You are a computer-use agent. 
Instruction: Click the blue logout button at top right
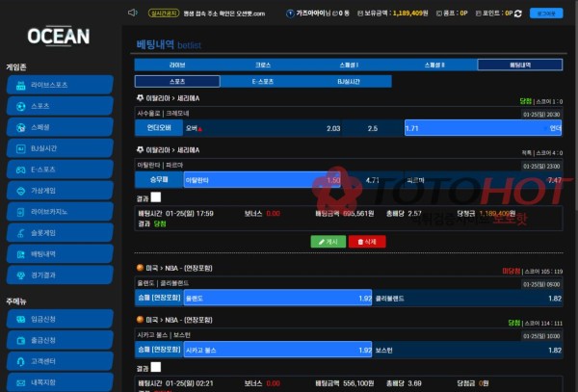[x=548, y=13]
